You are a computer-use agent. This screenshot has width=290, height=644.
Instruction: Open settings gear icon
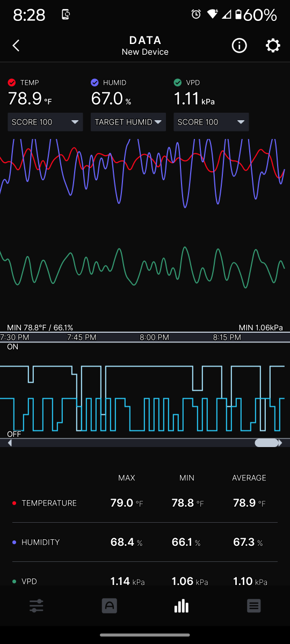point(273,46)
